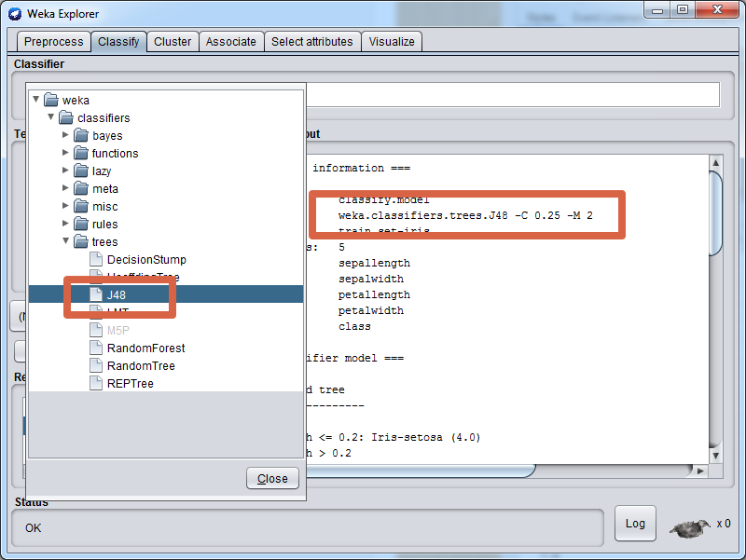Viewport: 746px width, 560px height.
Task: Click the petallength attribute line
Action: click(x=374, y=294)
